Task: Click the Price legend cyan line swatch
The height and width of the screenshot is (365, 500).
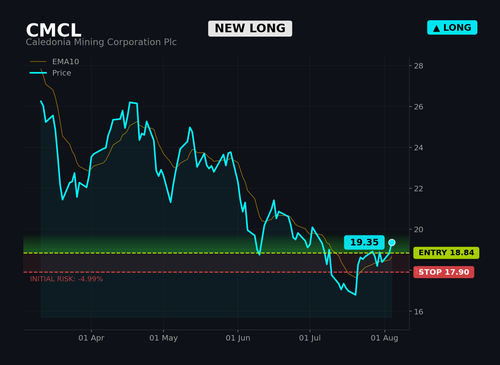Action: coord(38,73)
